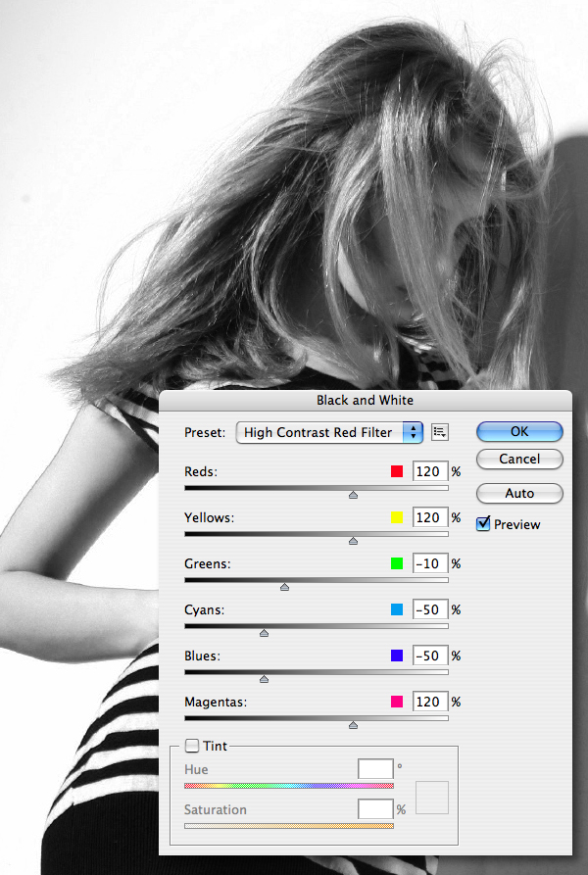This screenshot has height=875, width=588.
Task: Click the yellow swatch beside Yellows
Action: (x=397, y=518)
